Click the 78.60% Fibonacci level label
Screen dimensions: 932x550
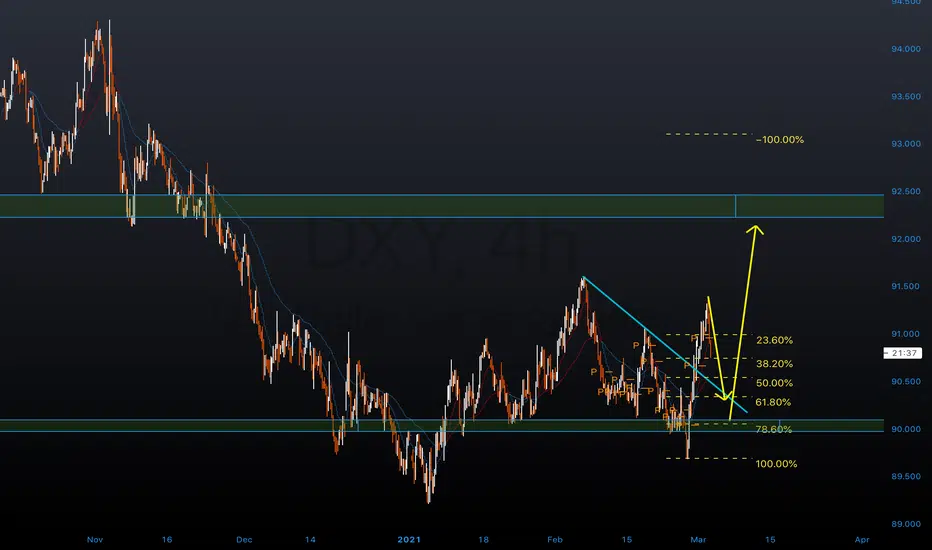[774, 429]
